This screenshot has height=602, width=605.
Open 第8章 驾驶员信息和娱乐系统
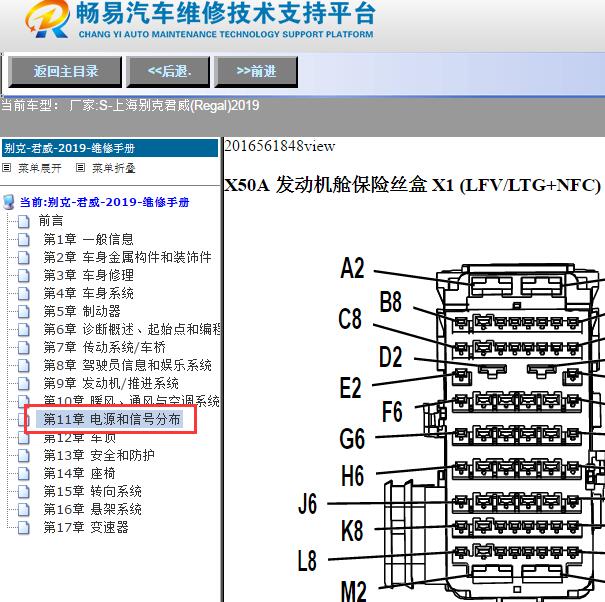127,365
